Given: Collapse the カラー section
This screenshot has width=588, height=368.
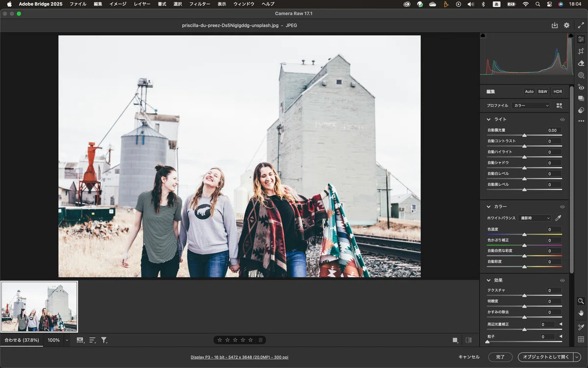Looking at the screenshot, I should (x=489, y=207).
